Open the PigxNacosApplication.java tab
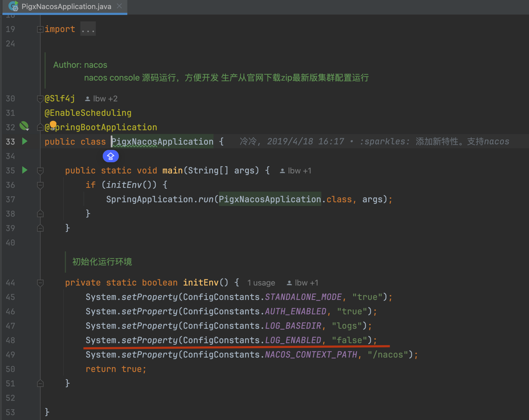Image resolution: width=529 pixels, height=420 pixels. pos(65,7)
